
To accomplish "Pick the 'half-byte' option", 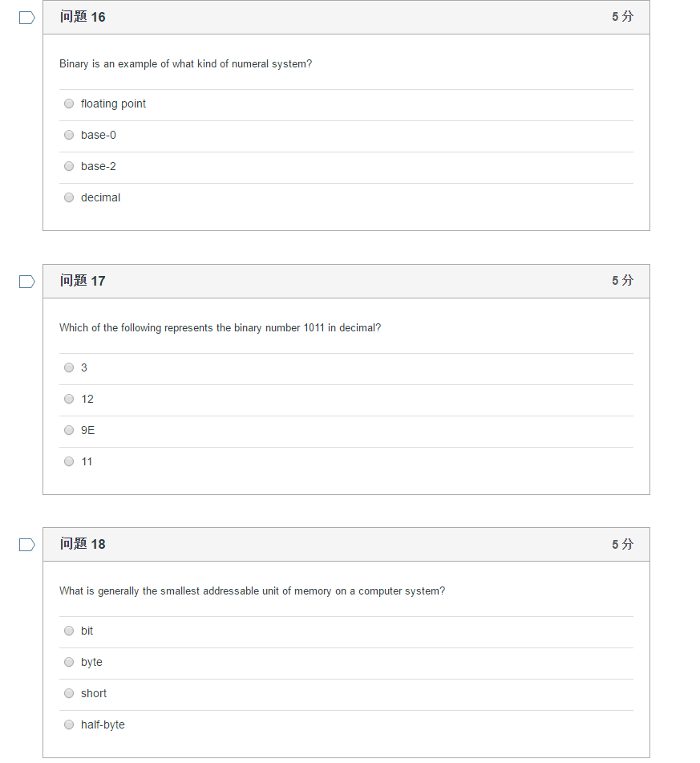I will 69,724.
